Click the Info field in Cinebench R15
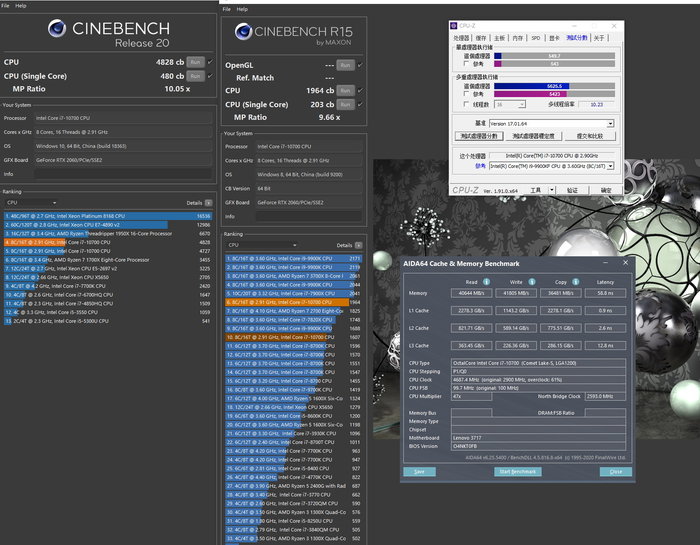 coord(308,216)
